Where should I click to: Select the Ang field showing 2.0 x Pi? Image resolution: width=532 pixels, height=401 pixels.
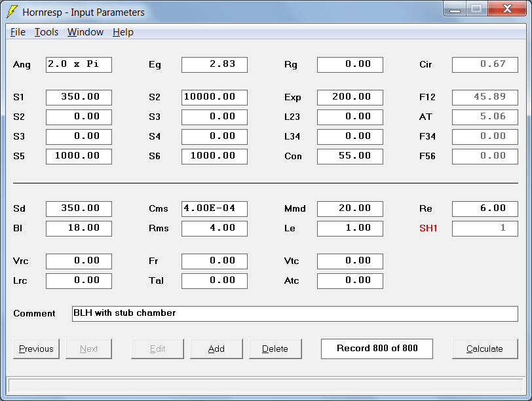(79, 64)
